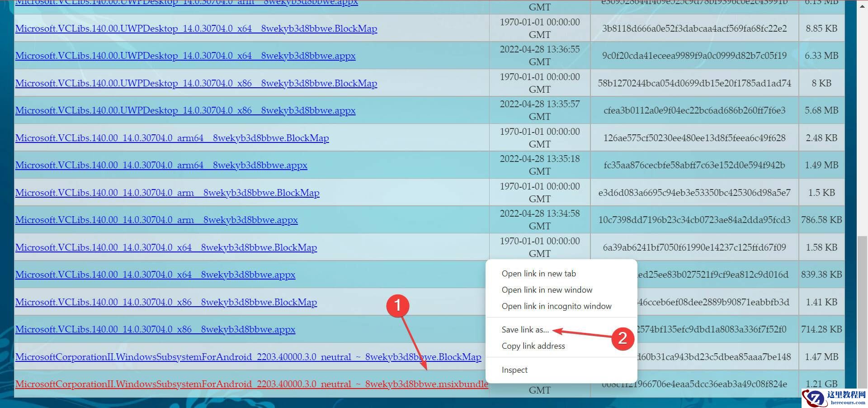Viewport: 868px width, 408px height.
Task: Click the 1.5 KB size cell
Action: (x=821, y=193)
